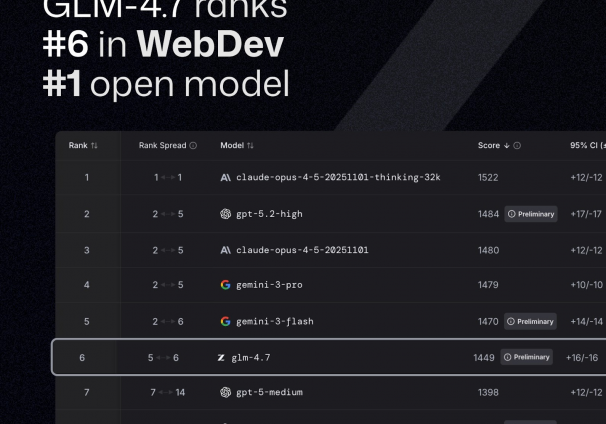
Task: Click the "#1 open model" headline
Action: coord(166,84)
